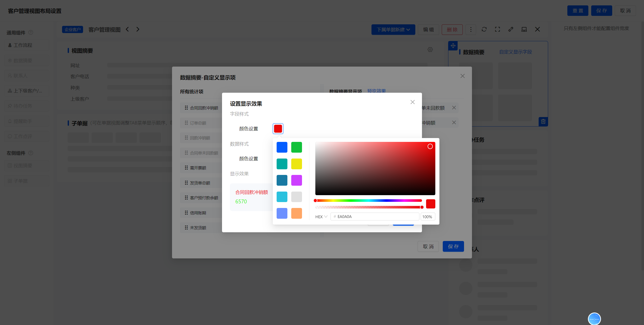The width and height of the screenshot is (644, 325).
Task: Select the green preset color swatch
Action: [297, 147]
